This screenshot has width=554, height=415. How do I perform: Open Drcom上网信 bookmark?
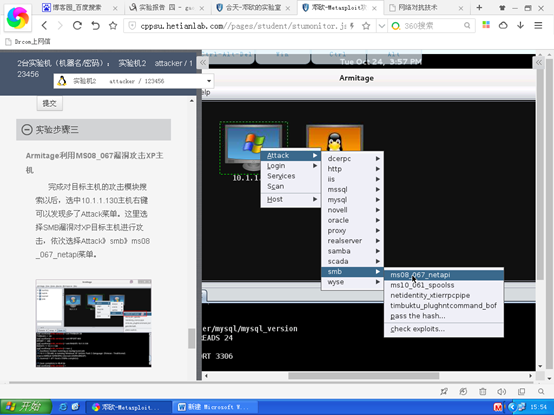[28, 42]
